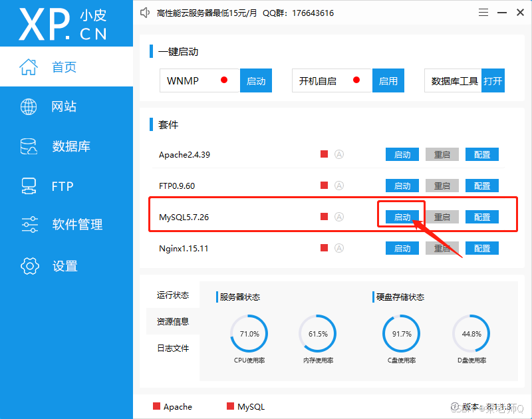The height and width of the screenshot is (419, 532).
Task: Toggle FTP0.9.60 auto-start A icon
Action: (x=339, y=186)
